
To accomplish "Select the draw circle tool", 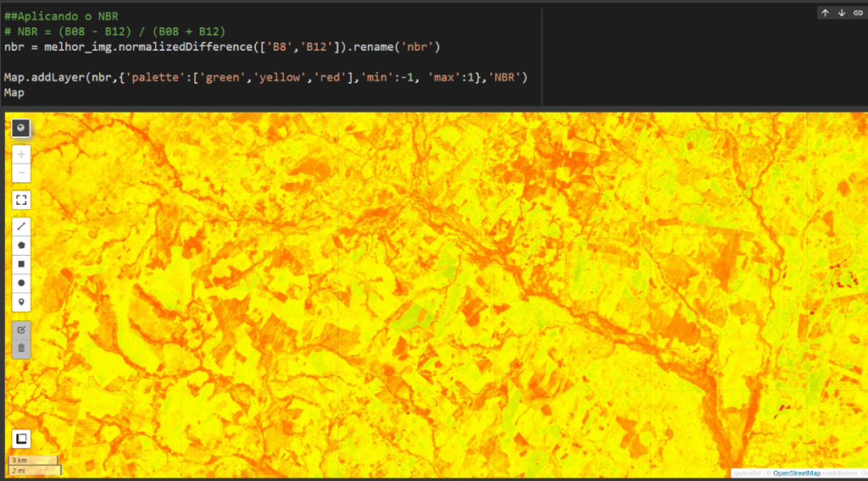I will coord(21,282).
